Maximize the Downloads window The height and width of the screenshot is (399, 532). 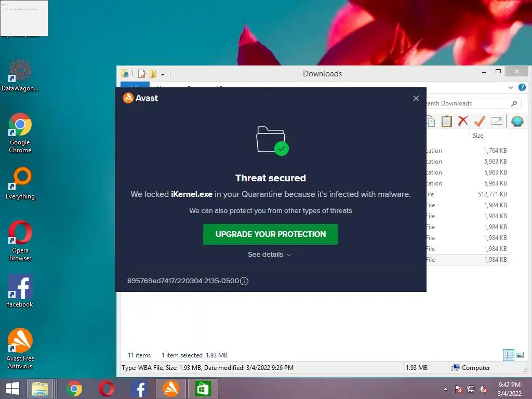click(x=498, y=72)
